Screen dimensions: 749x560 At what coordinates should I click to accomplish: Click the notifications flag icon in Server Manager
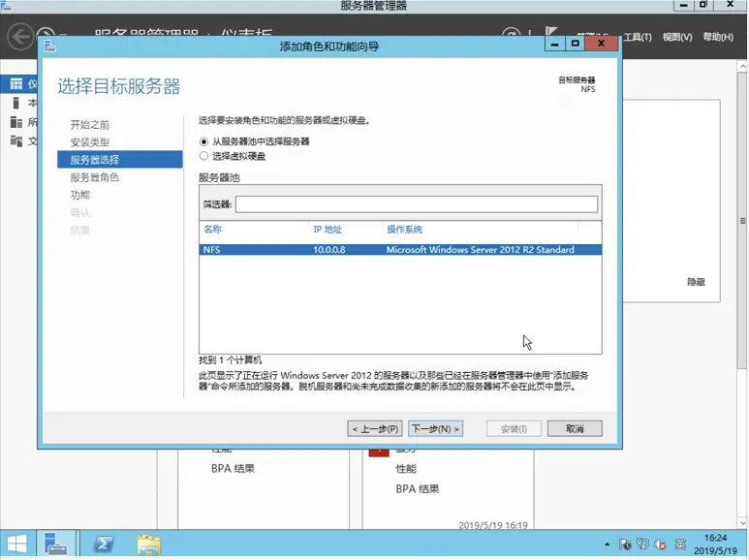[x=551, y=32]
